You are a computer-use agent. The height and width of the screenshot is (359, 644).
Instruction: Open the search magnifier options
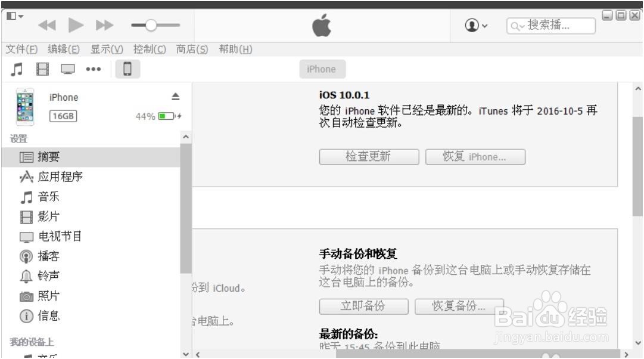pos(517,27)
